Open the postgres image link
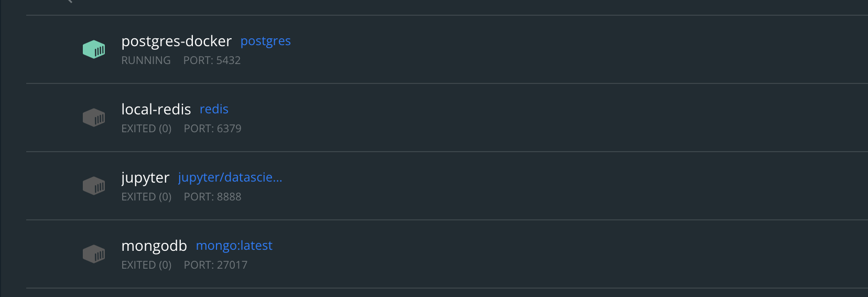This screenshot has width=868, height=297. (265, 41)
